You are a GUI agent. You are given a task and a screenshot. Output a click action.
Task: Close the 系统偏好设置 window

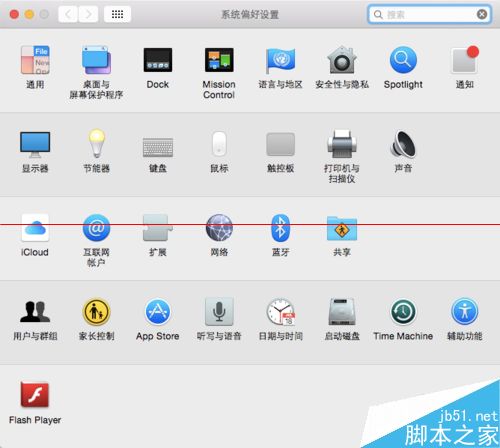[x=14, y=14]
